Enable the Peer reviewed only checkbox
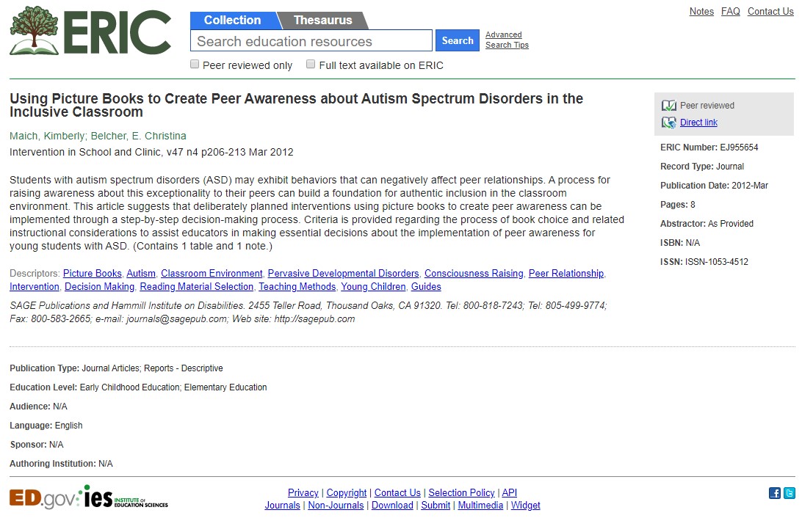This screenshot has width=802, height=532. [195, 64]
